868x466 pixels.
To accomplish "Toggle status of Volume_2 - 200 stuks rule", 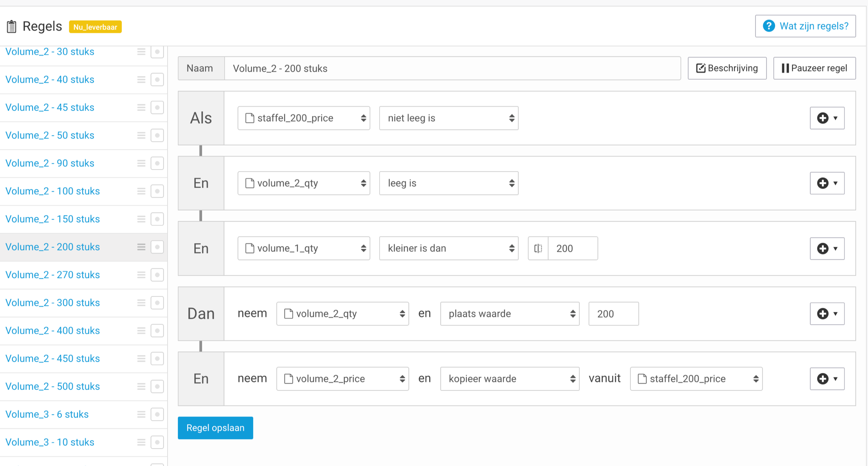I will coord(157,247).
